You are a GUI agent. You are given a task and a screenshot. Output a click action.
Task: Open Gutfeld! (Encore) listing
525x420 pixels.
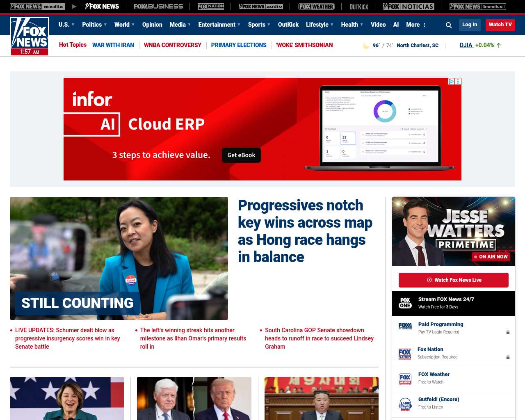click(x=454, y=404)
